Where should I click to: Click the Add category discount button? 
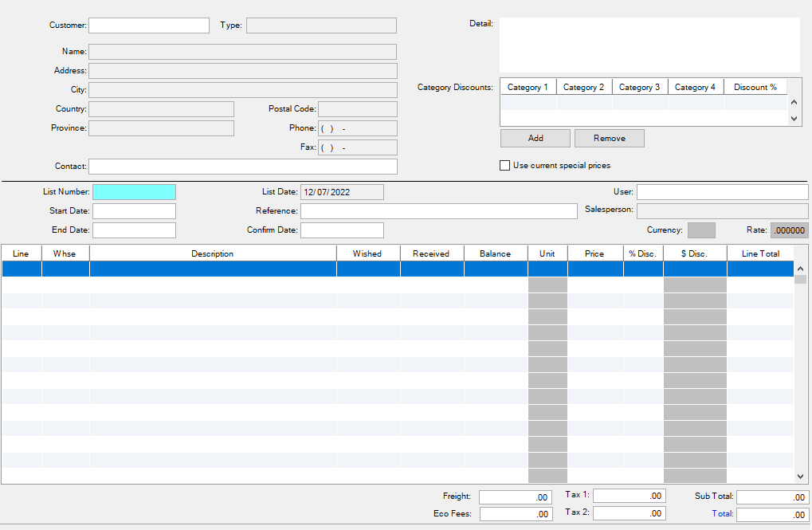tap(535, 139)
